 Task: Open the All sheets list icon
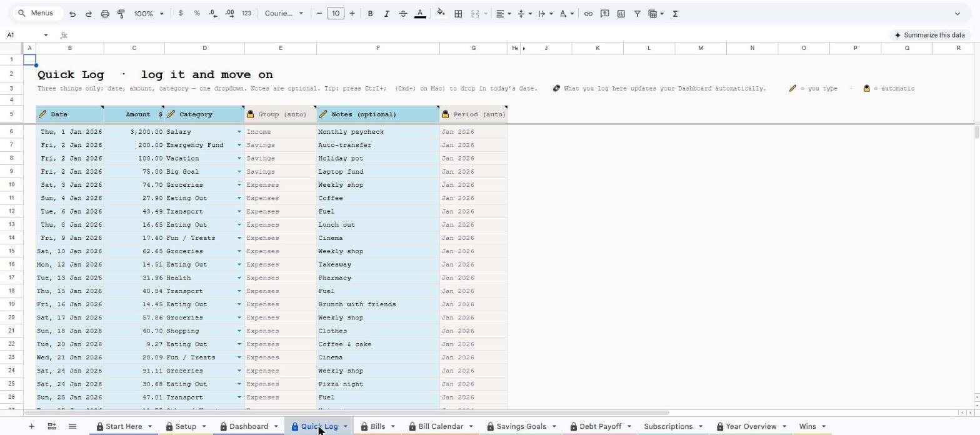tap(72, 426)
